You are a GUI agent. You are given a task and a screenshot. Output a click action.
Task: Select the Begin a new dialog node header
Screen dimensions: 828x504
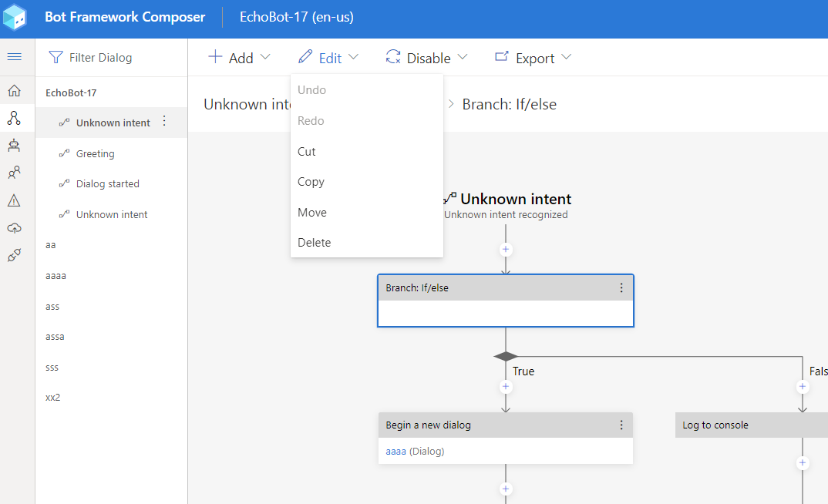[505, 425]
